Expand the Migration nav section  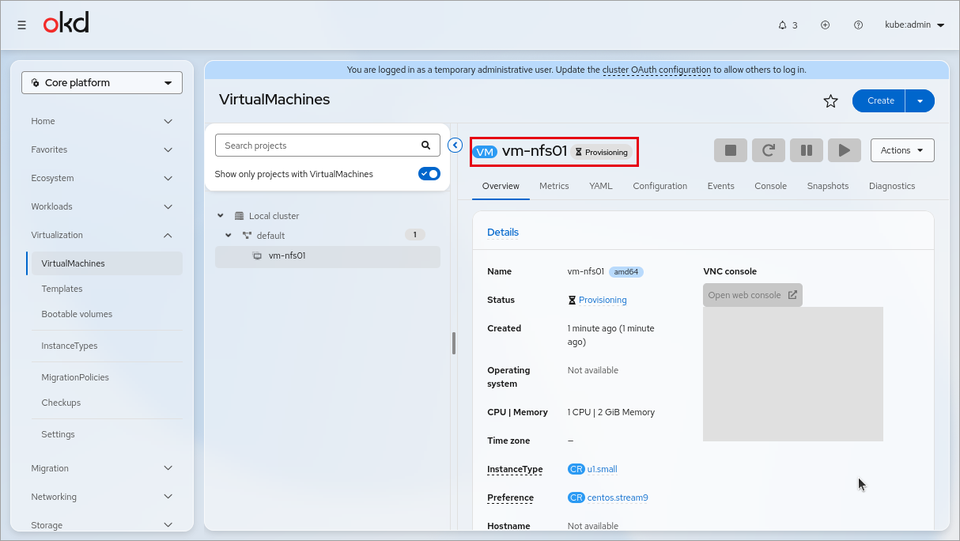[x=102, y=468]
